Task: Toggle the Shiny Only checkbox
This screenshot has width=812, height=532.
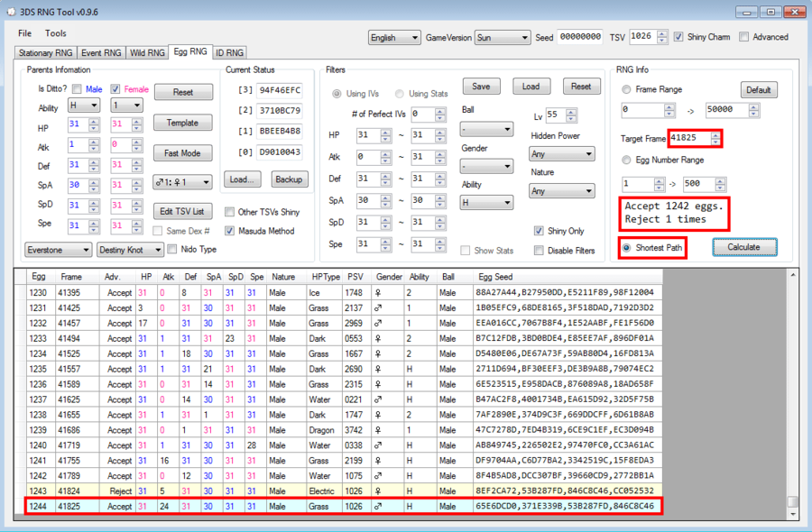Action: 539,231
